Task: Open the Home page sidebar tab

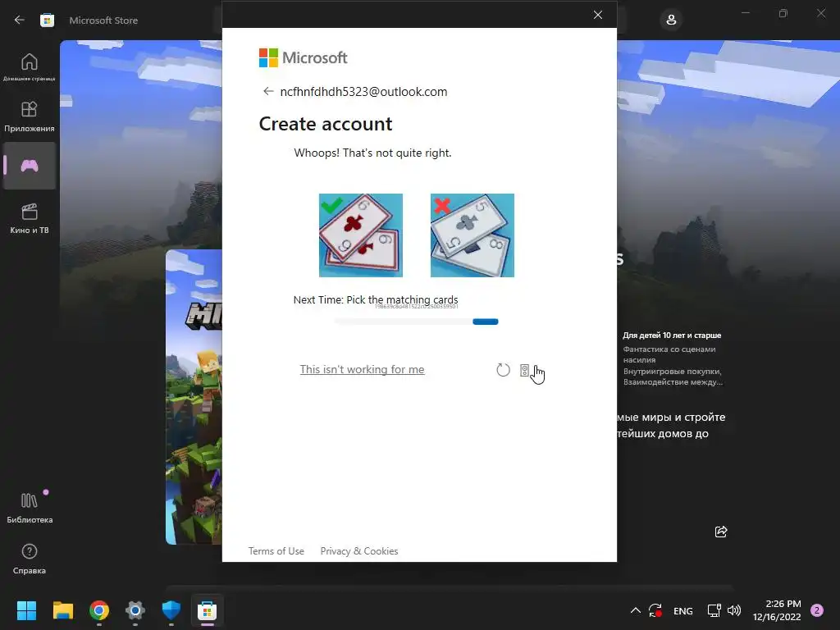Action: (29, 67)
